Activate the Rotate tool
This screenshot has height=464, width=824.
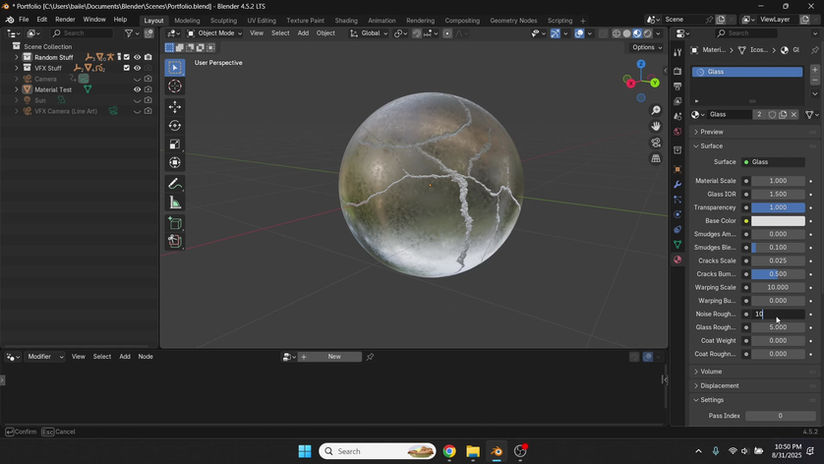[x=175, y=125]
